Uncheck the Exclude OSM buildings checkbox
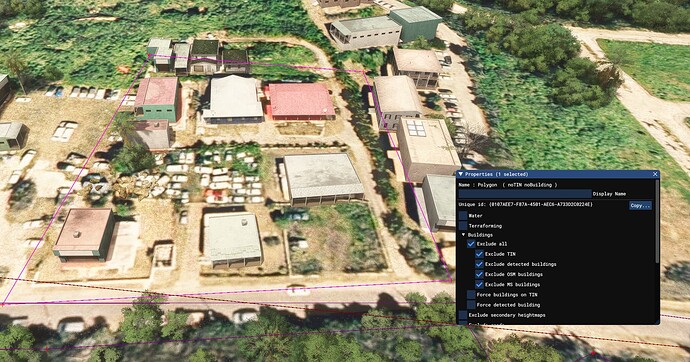The width and height of the screenshot is (690, 362). click(479, 274)
